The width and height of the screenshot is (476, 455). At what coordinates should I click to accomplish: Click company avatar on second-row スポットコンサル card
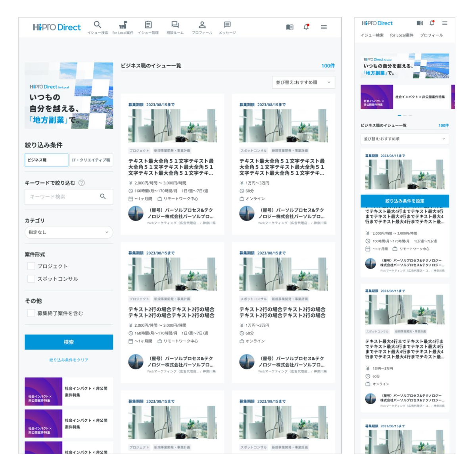pyautogui.click(x=247, y=361)
